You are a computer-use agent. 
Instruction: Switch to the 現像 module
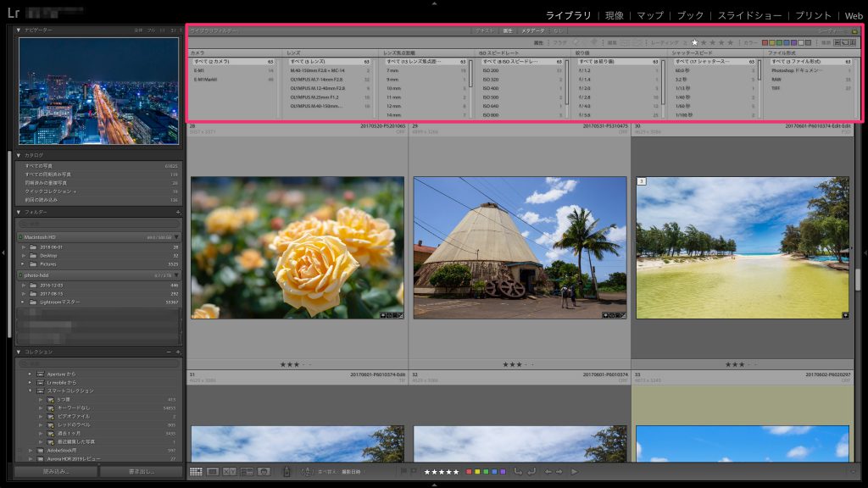[x=615, y=15]
